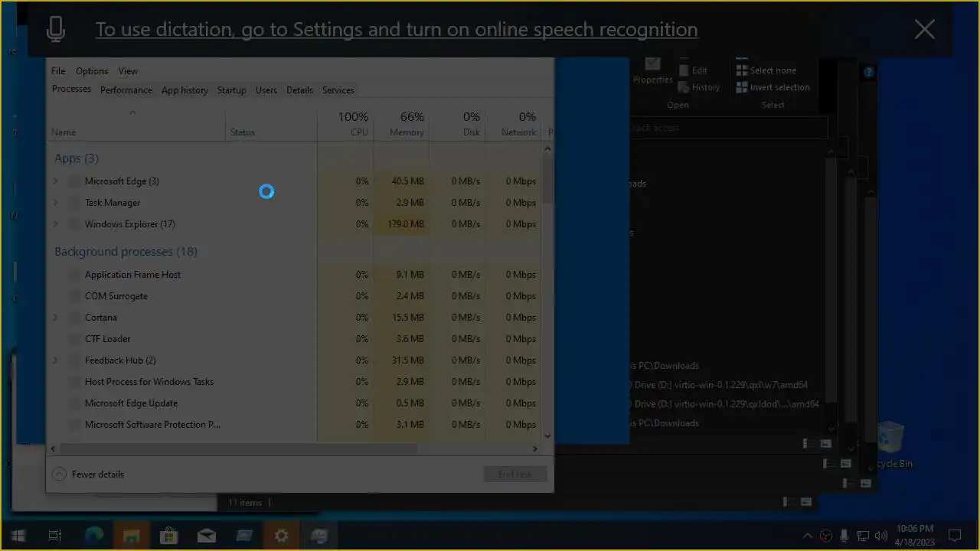Click History in the File Explorer ribbon
Screen dimensions: 980x551
point(698,87)
